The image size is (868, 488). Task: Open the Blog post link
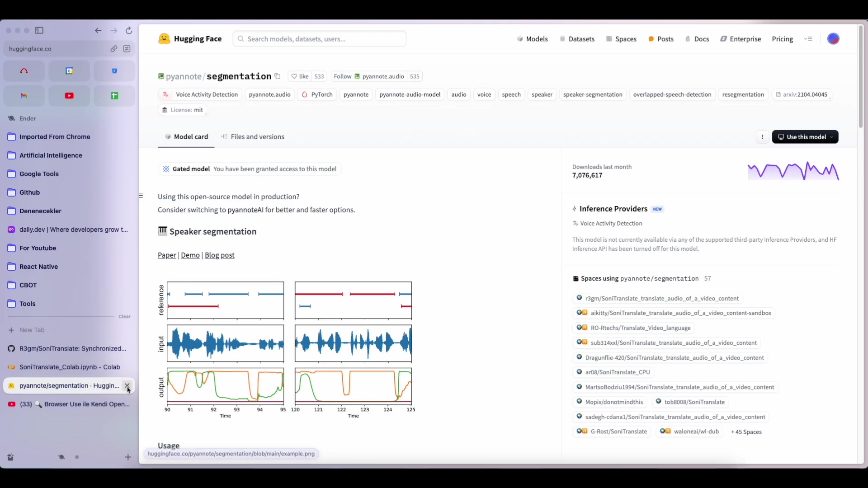pyautogui.click(x=220, y=255)
